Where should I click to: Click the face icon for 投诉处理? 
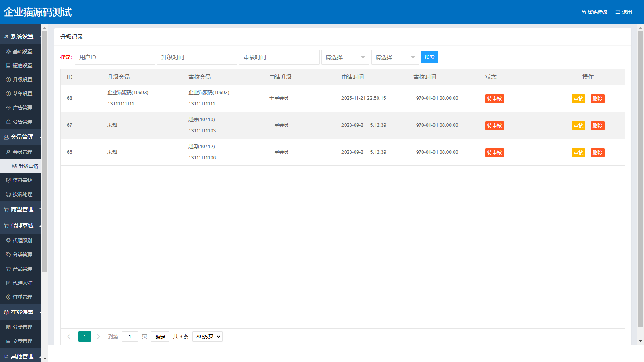click(8, 194)
